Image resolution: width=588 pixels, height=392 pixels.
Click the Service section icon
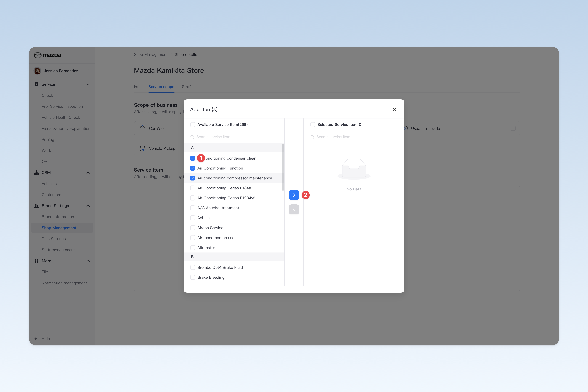point(36,84)
